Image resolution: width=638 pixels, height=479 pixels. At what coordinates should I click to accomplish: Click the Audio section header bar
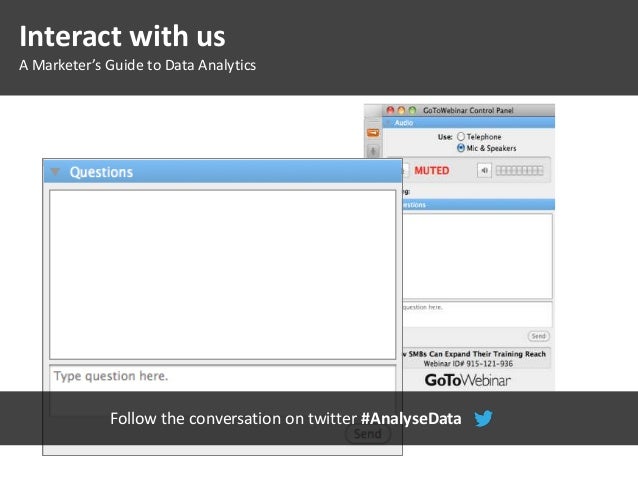468,123
